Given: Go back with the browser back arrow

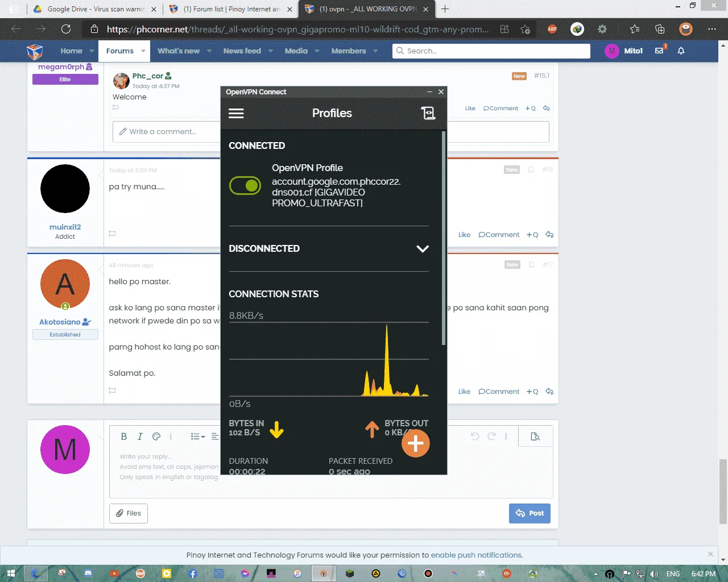Looking at the screenshot, I should (16, 29).
